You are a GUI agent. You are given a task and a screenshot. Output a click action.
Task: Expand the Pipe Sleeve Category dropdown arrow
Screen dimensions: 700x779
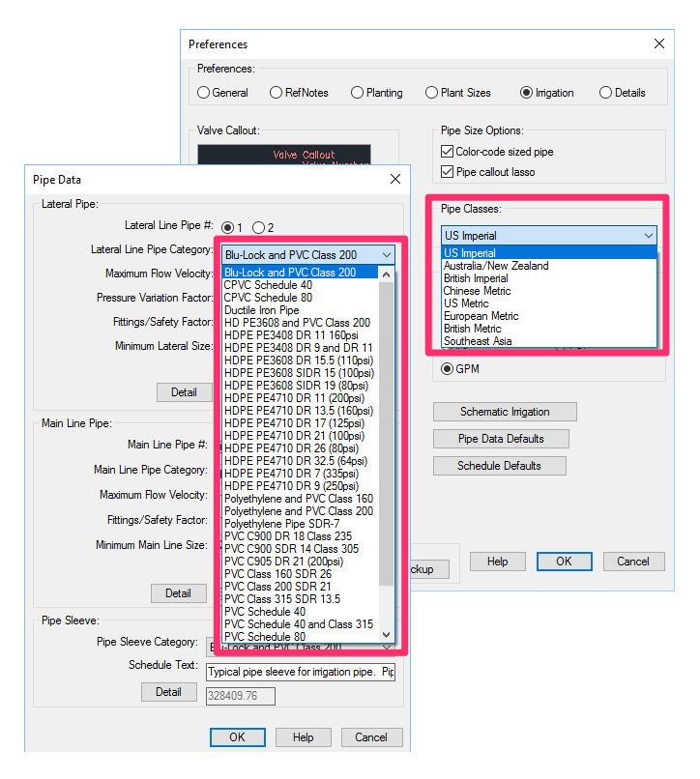(x=386, y=647)
